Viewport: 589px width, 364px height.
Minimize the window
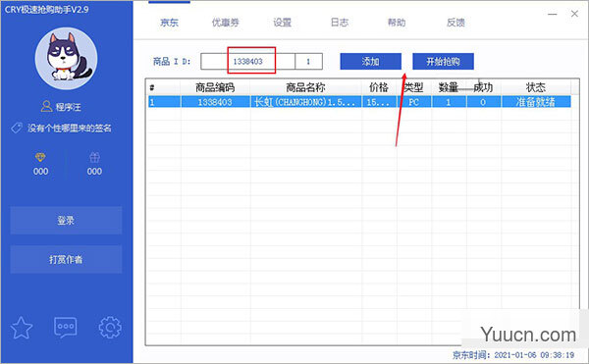click(552, 15)
